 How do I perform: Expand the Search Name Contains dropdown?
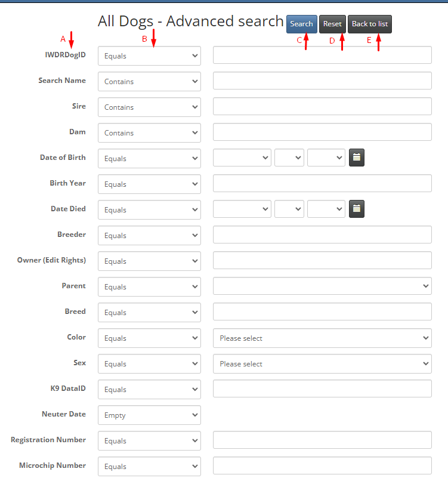point(149,82)
